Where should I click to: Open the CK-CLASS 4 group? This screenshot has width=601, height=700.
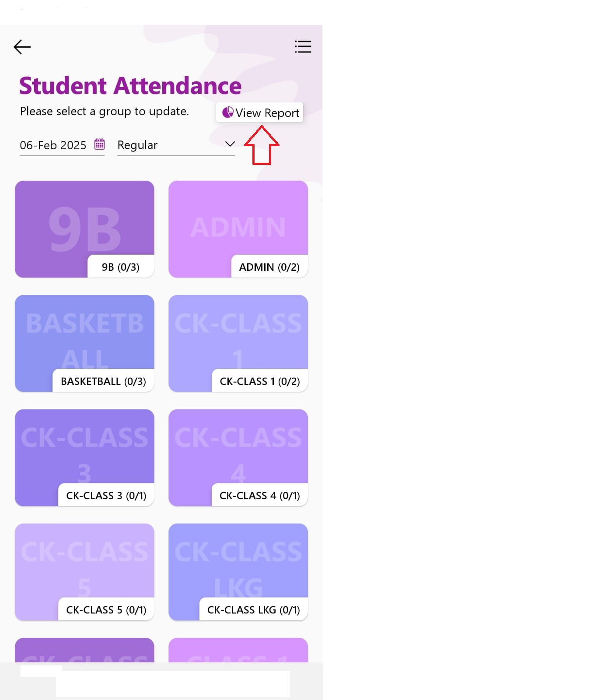pos(238,458)
